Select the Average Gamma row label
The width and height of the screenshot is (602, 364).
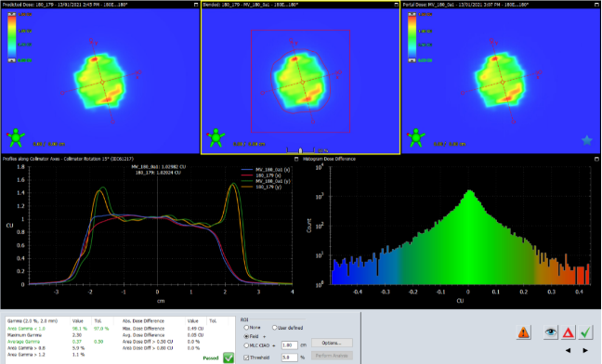(23, 342)
